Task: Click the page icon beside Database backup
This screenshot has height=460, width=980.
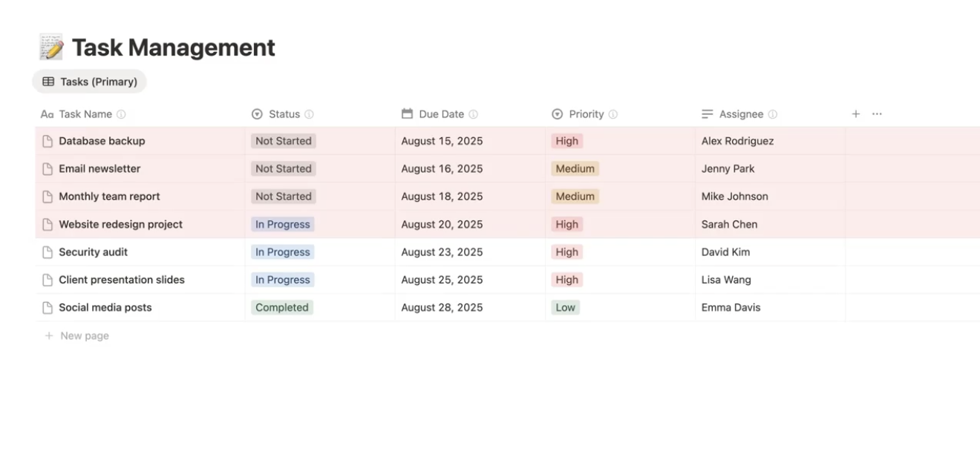Action: 48,141
